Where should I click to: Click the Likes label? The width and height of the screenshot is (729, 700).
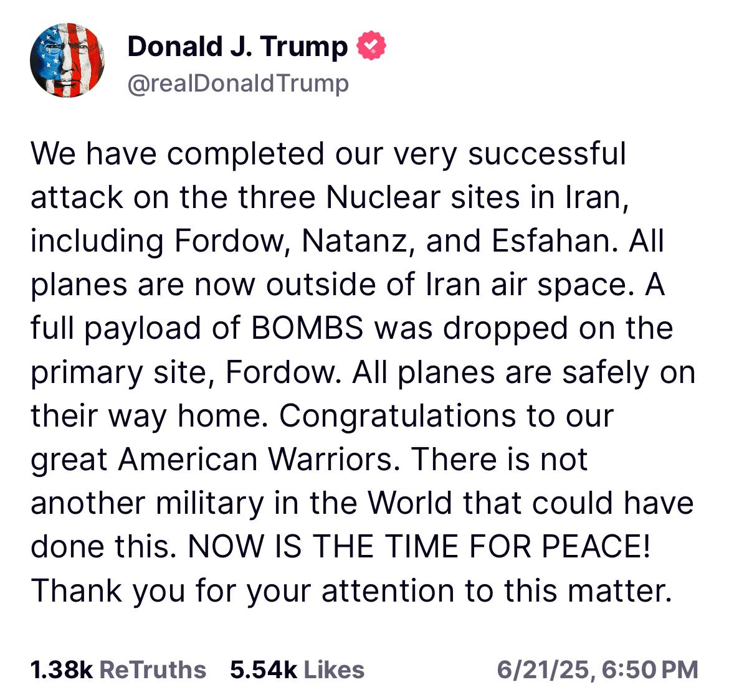[x=334, y=669]
